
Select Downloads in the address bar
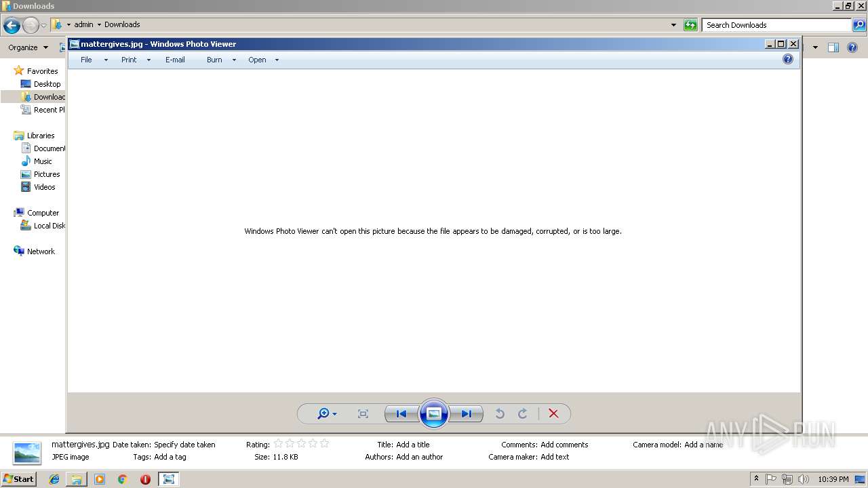click(122, 24)
